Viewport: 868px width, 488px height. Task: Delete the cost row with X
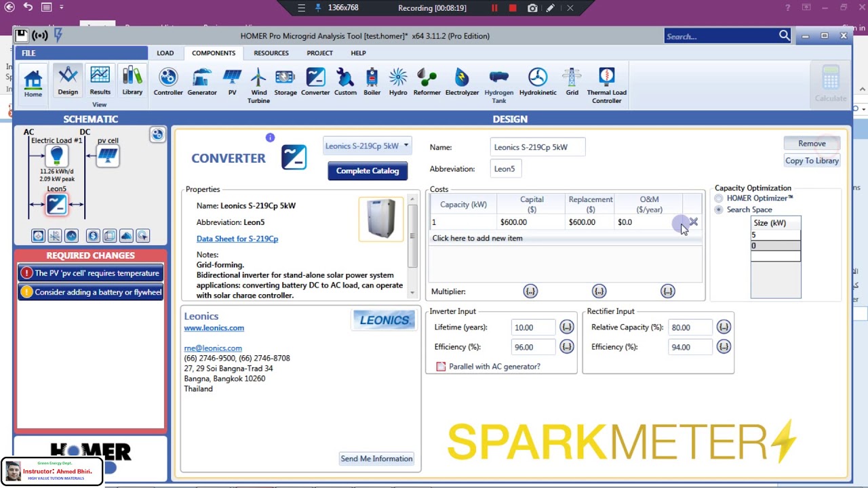(693, 222)
